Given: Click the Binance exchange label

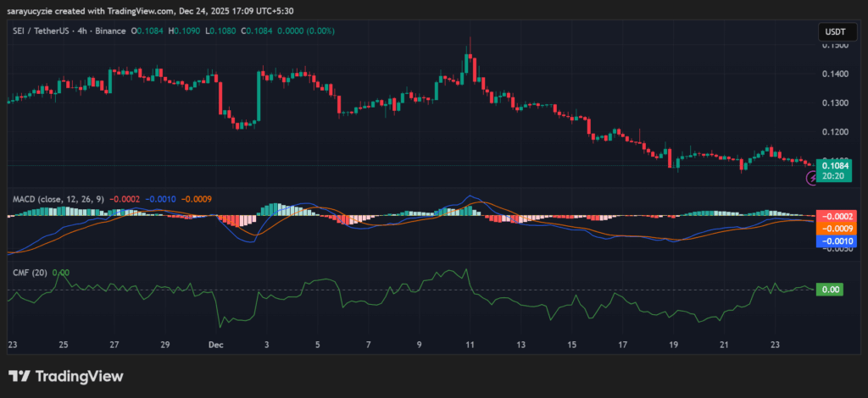Looking at the screenshot, I should click(125, 31).
